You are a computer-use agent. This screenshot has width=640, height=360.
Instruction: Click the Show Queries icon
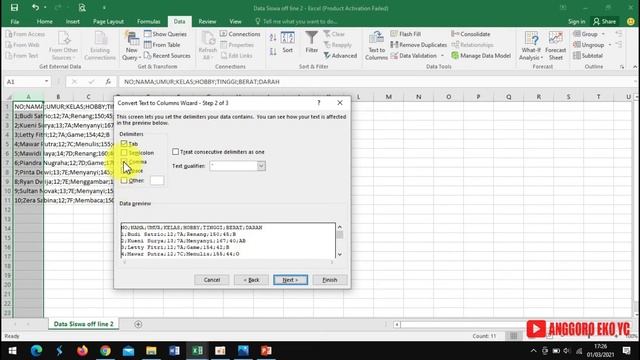point(147,34)
